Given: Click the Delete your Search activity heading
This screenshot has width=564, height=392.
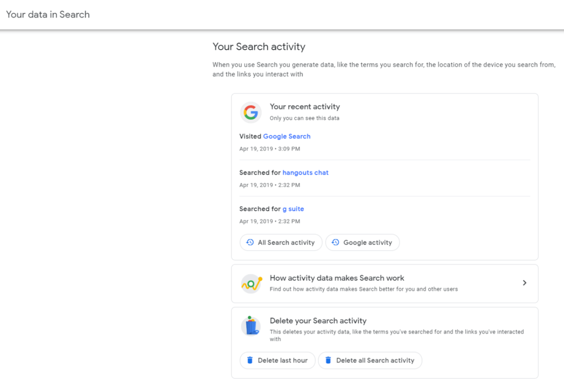Looking at the screenshot, I should (x=318, y=321).
